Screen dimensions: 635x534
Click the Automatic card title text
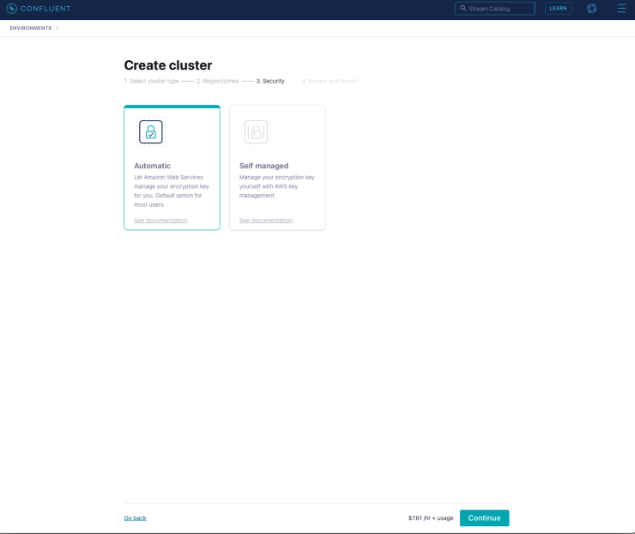coord(152,166)
